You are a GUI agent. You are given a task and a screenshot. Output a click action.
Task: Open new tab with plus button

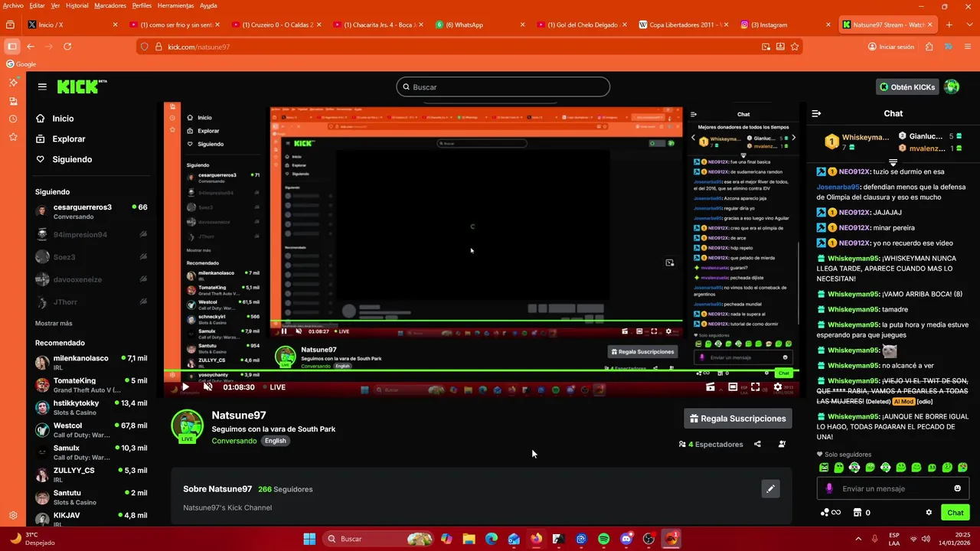coord(949,24)
